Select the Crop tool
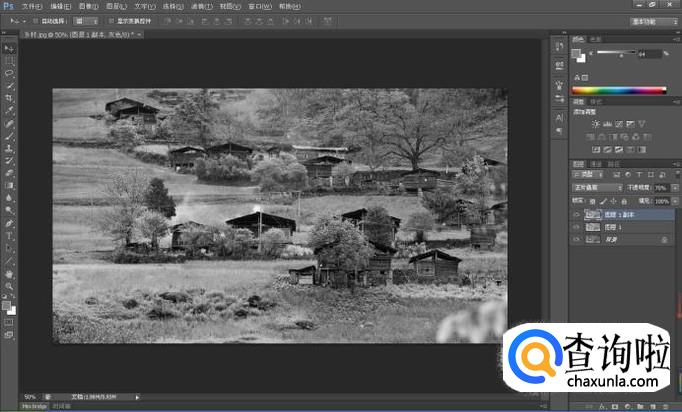The height and width of the screenshot is (412, 682). [x=9, y=98]
